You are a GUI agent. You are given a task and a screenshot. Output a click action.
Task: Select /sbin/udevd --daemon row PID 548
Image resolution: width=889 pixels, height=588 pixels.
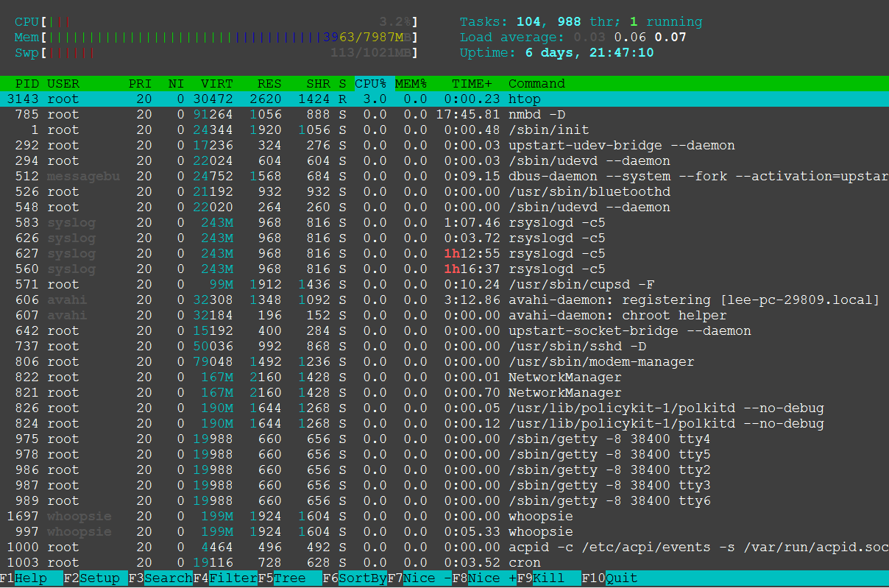click(x=444, y=208)
